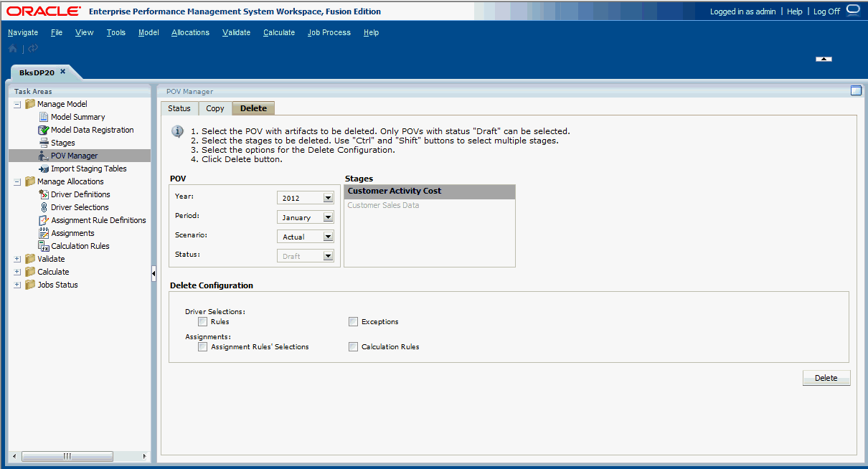Click the POV Manager tree icon
Viewport: 868px width, 469px height.
pyautogui.click(x=44, y=156)
